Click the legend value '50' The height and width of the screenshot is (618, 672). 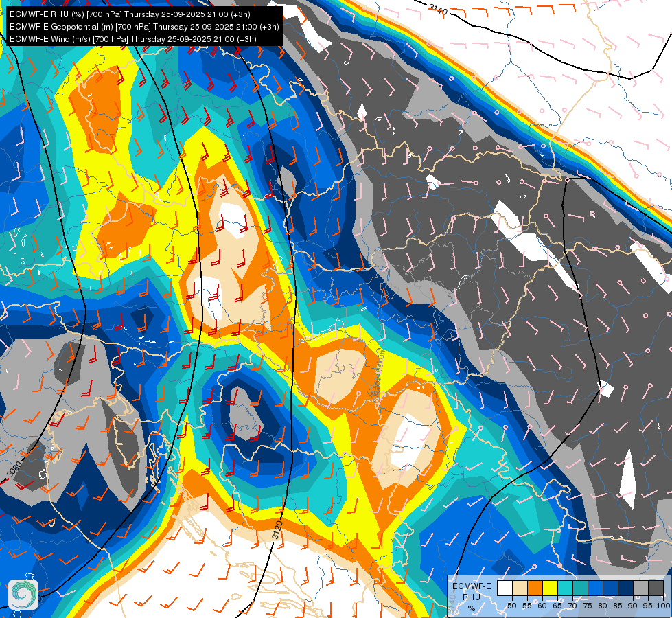point(511,606)
